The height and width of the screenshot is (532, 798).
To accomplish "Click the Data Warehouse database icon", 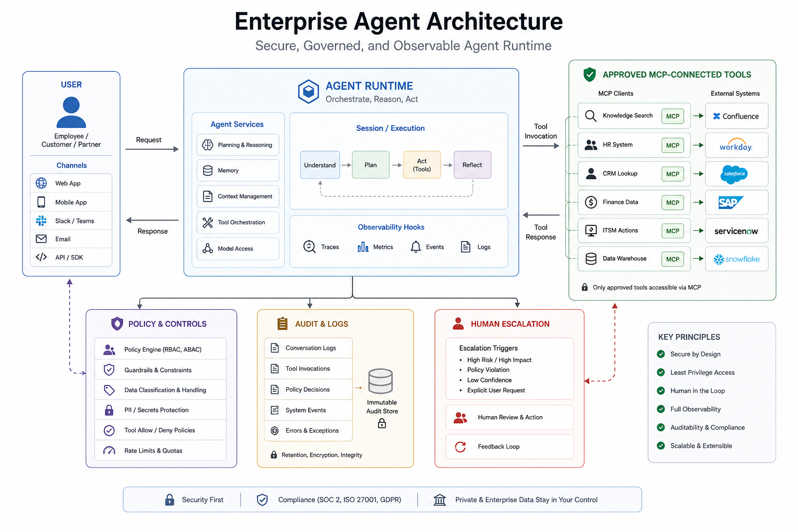I will pyautogui.click(x=591, y=259).
